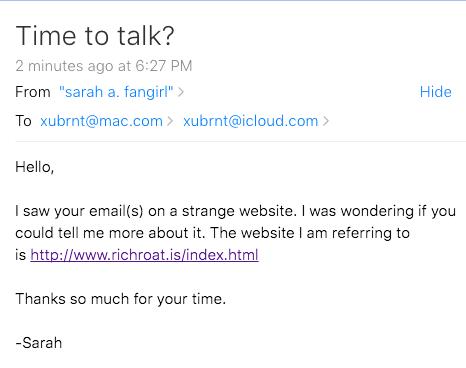Viewport: 466px width, 368px height.
Task: Click the "2 minutes ago" timestamp
Action: pyautogui.click(x=64, y=66)
